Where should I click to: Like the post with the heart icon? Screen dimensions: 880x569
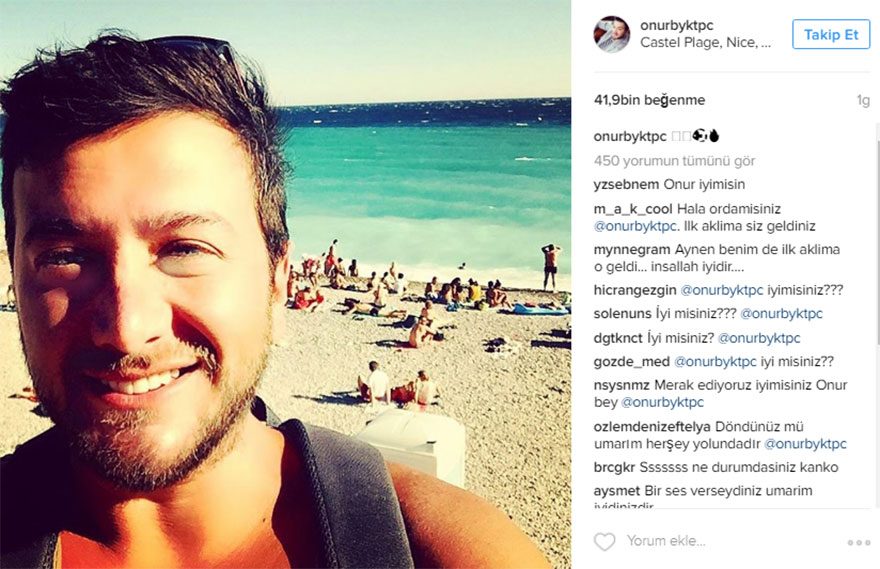tap(604, 542)
